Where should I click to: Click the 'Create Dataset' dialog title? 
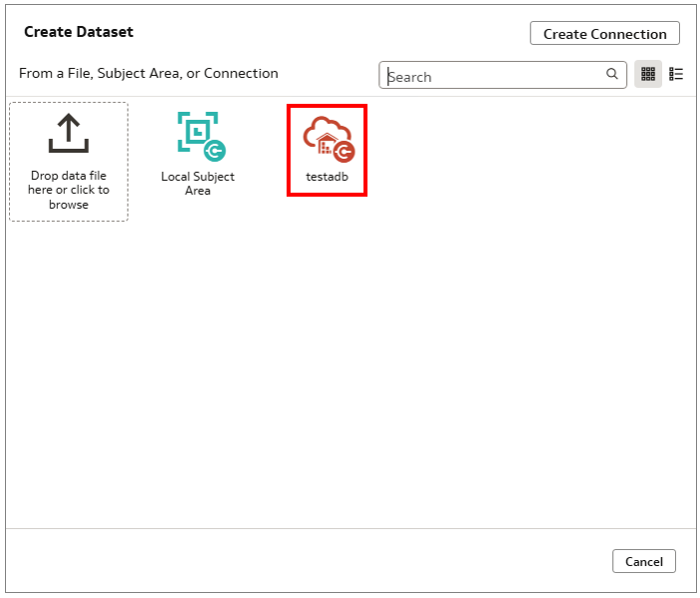79,32
